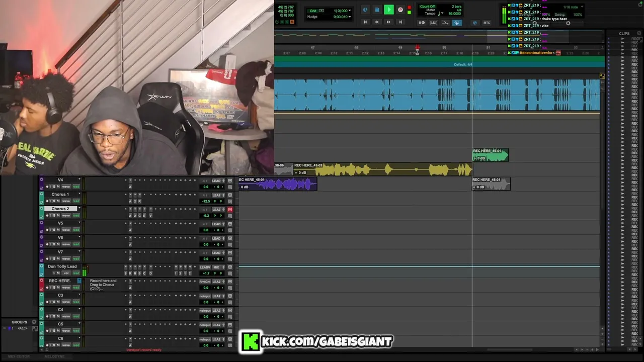Open the Don Tolly Lead LEADV input selector

[205, 267]
